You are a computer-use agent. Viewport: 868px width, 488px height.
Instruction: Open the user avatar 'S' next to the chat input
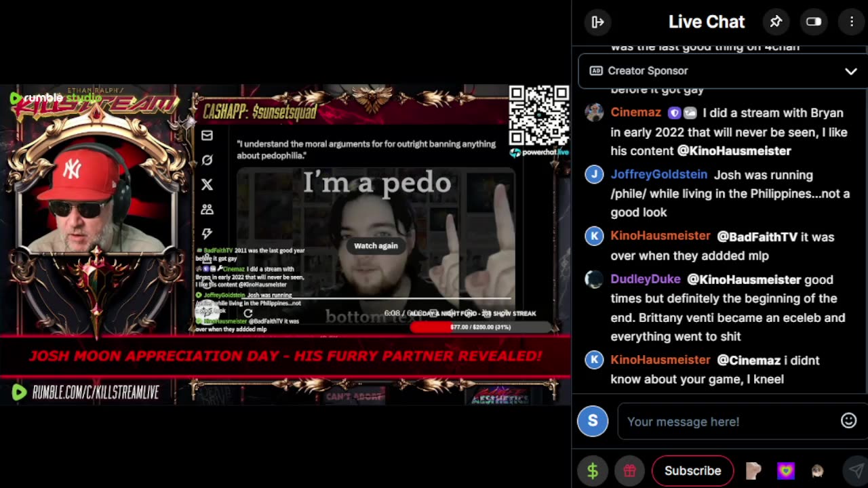click(593, 421)
